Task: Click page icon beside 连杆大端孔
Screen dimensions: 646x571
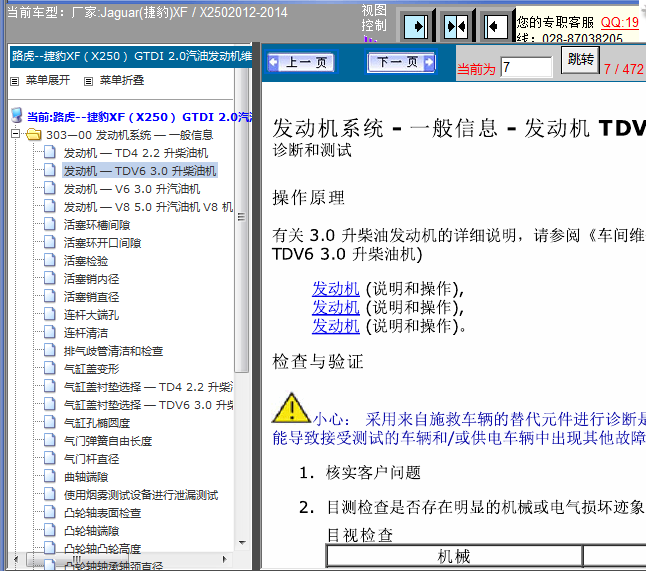Action: point(50,314)
